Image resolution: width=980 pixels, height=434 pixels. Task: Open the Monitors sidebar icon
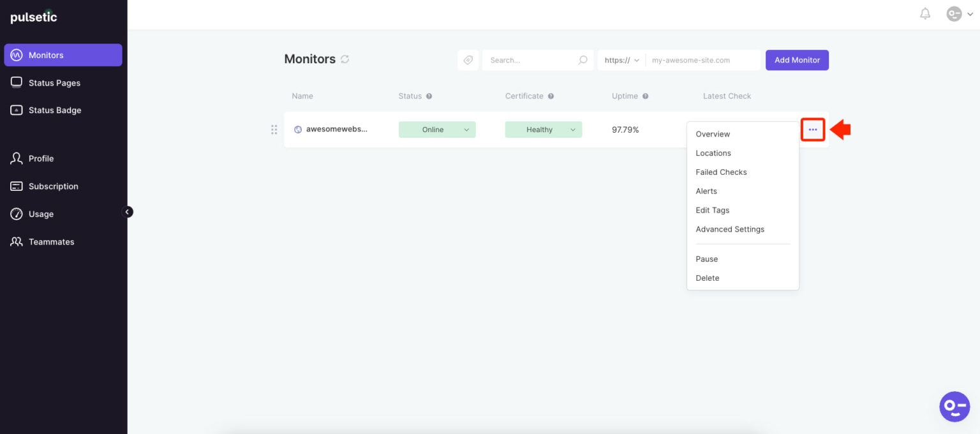click(x=17, y=55)
